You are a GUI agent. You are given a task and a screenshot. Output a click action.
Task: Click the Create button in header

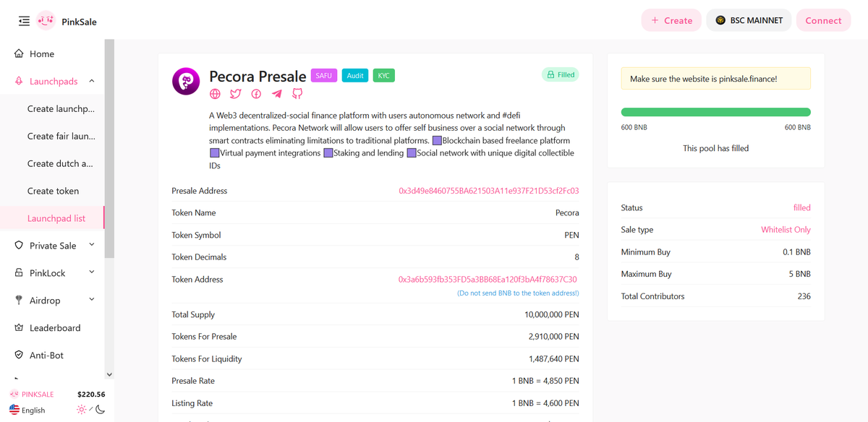click(671, 20)
